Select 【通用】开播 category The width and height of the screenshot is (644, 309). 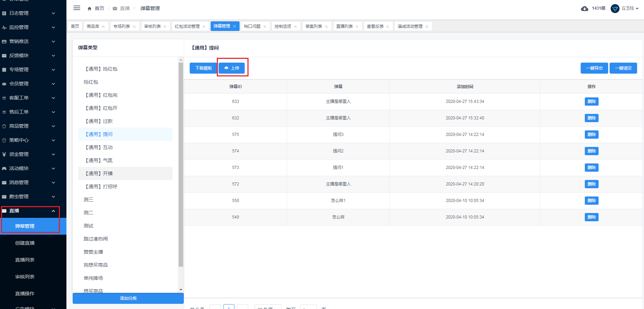tap(125, 173)
